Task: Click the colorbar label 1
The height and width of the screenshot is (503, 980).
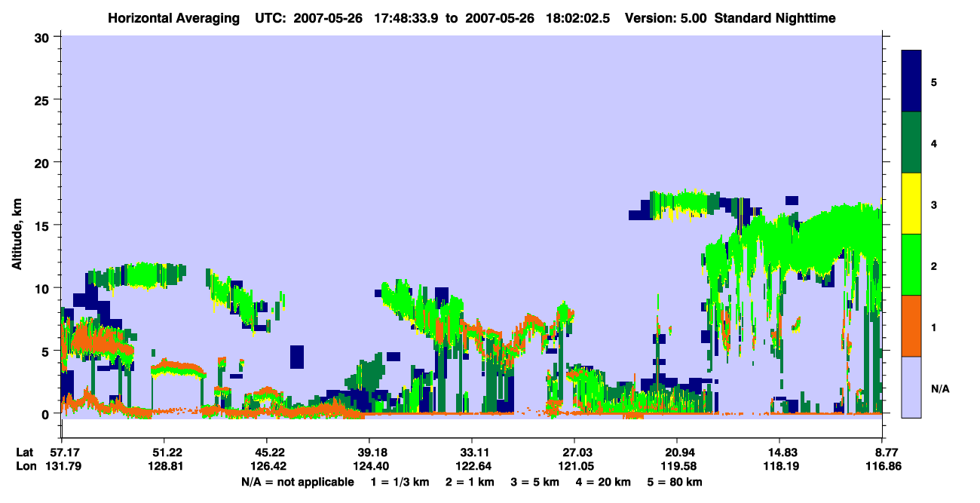Action: point(934,327)
